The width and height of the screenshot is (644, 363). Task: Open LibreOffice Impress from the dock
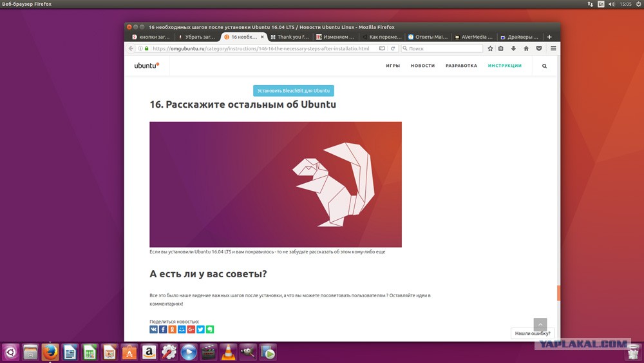click(x=109, y=352)
